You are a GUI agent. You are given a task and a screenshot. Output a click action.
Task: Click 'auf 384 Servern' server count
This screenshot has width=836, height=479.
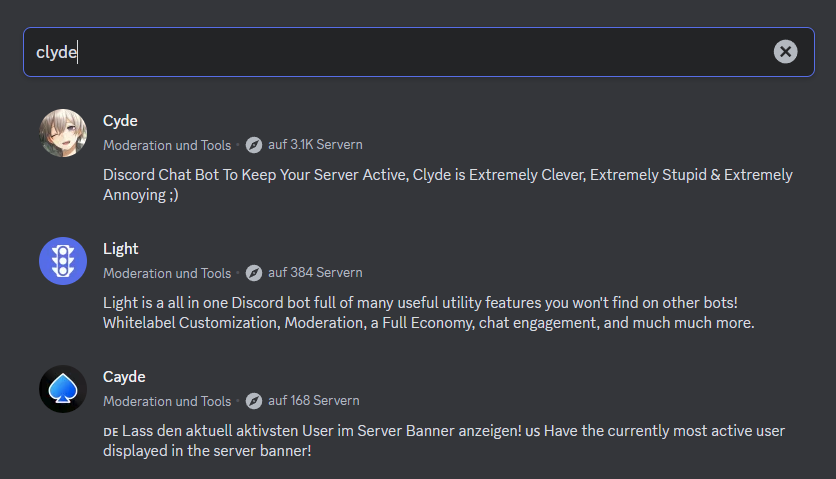pos(315,273)
